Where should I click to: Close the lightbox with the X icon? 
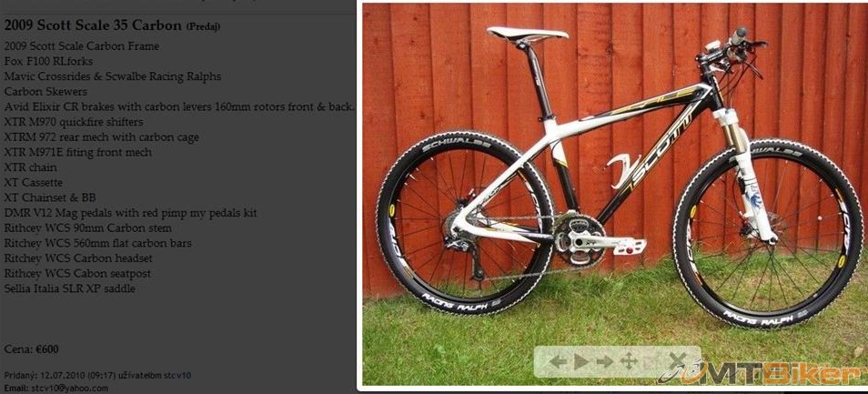click(676, 361)
